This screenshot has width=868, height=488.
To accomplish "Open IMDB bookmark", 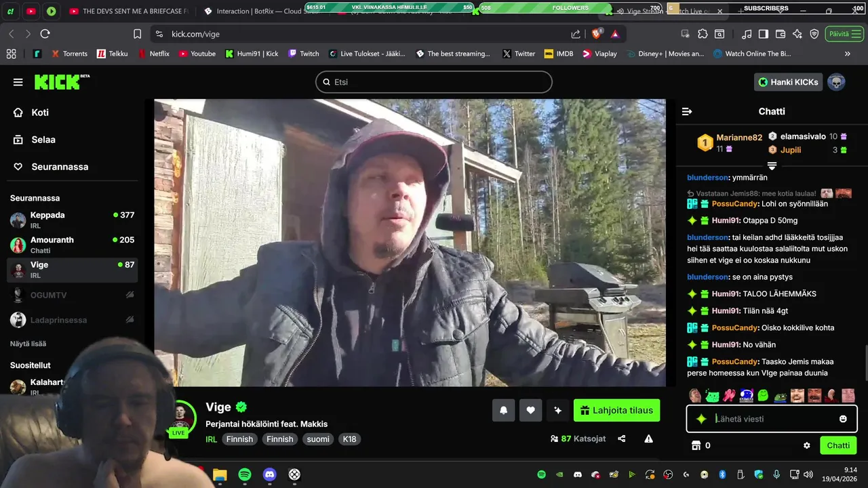I will coord(558,54).
